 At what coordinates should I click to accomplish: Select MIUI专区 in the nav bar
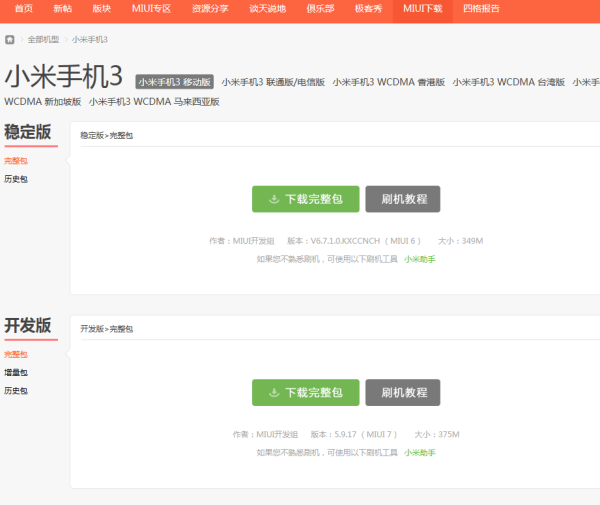coord(151,8)
